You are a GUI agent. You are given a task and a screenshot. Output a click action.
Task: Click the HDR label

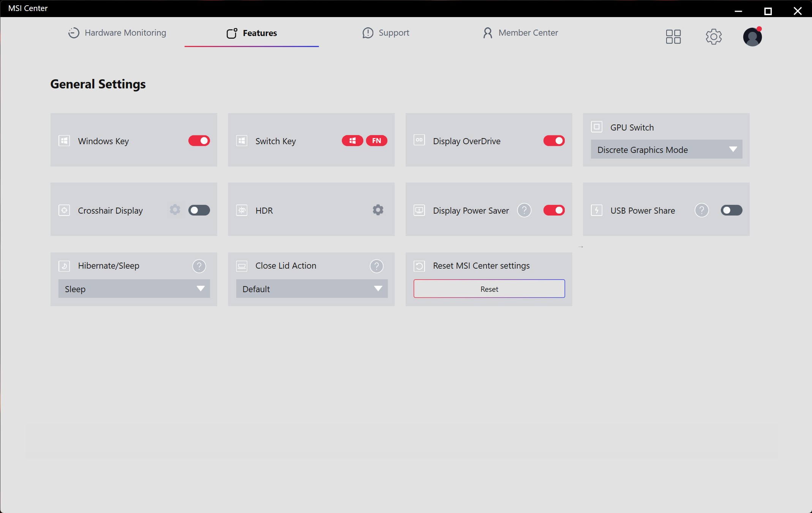(264, 211)
